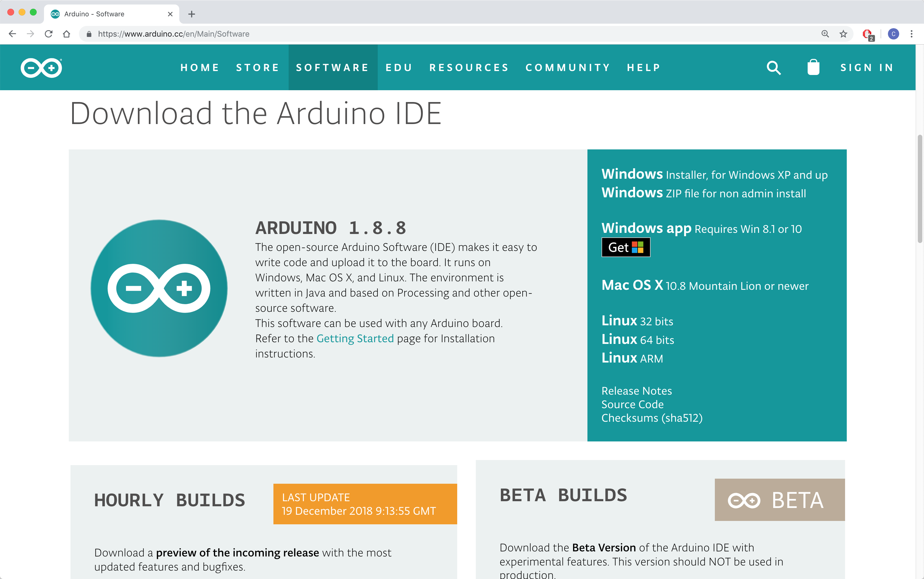
Task: Click SIGN IN in header
Action: coord(867,68)
